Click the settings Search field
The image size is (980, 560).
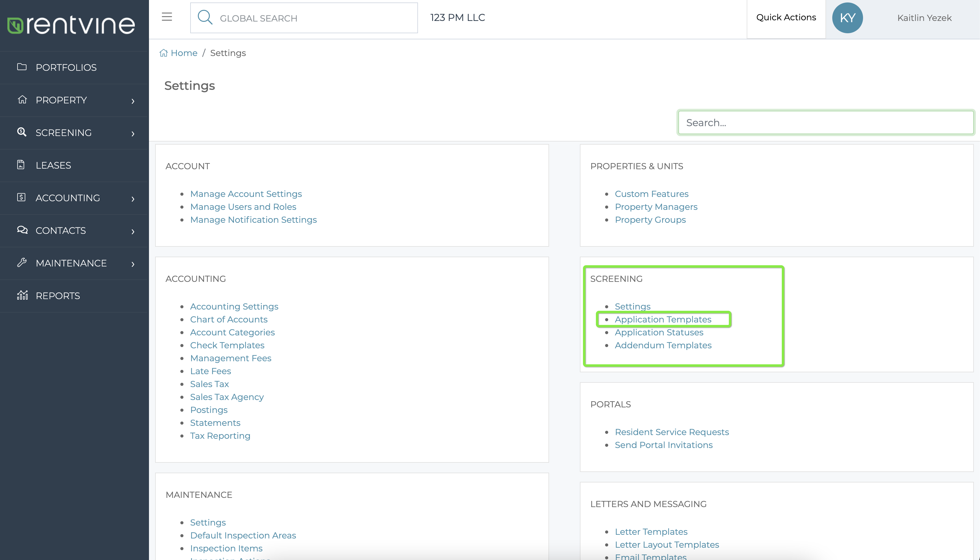point(825,123)
